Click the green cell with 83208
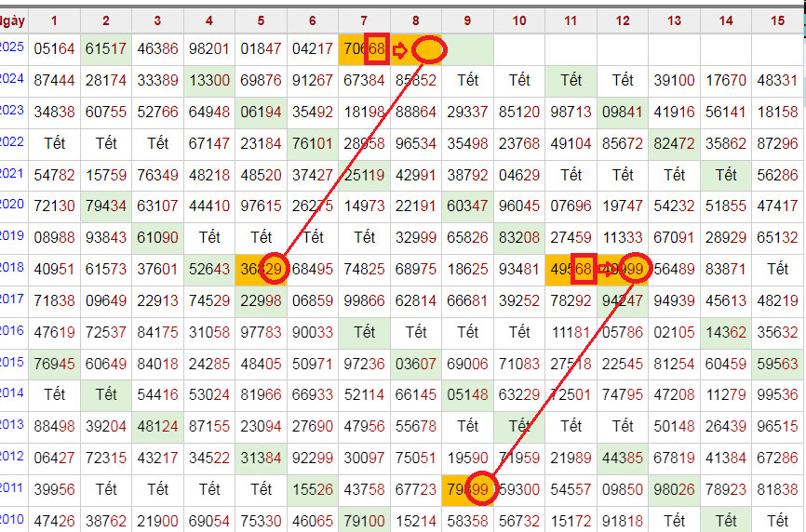 pos(519,237)
